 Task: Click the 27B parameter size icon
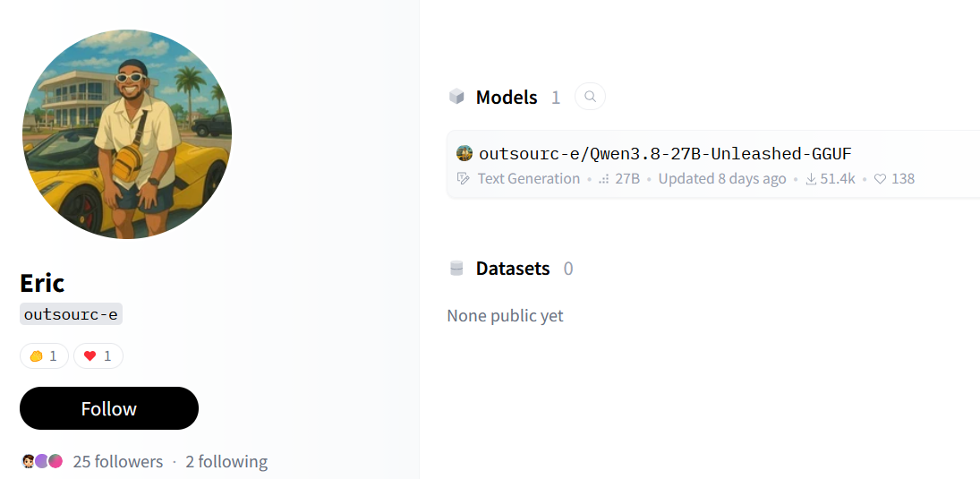coord(604,179)
